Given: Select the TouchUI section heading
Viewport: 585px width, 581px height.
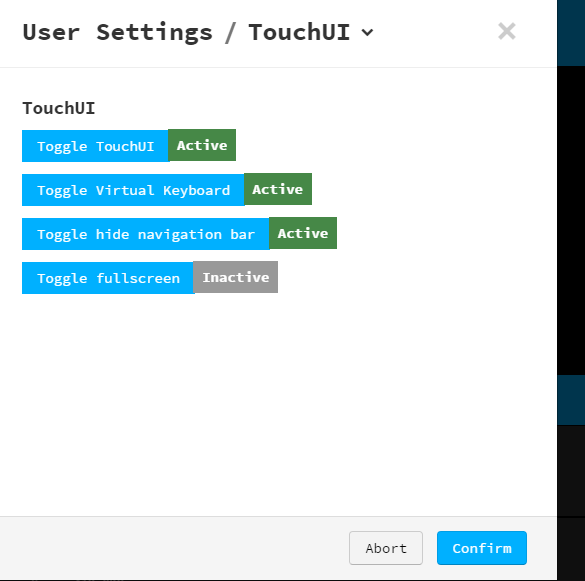Looking at the screenshot, I should tap(59, 108).
